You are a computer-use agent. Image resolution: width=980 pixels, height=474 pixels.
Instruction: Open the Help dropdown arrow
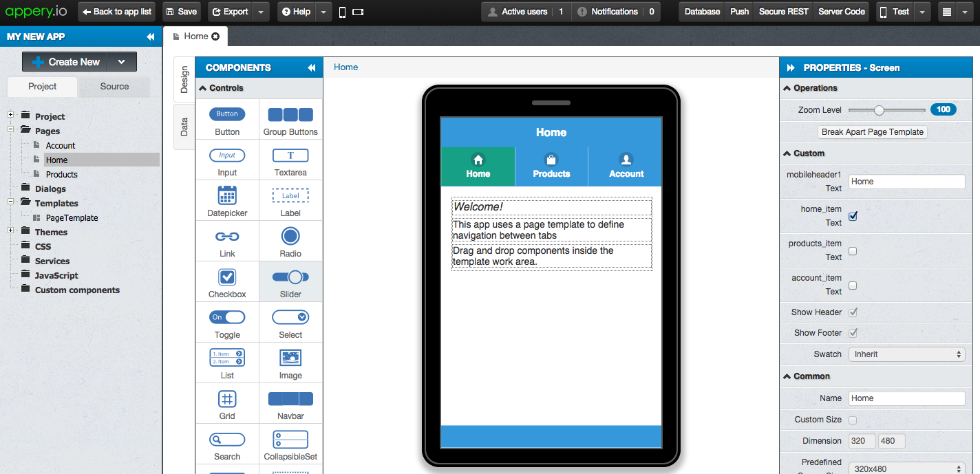tap(324, 12)
